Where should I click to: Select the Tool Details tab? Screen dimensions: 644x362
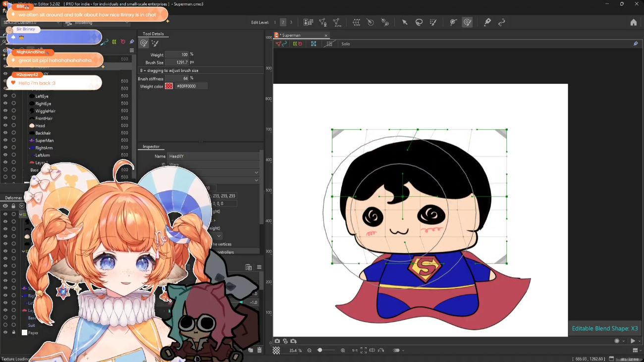coord(153,34)
